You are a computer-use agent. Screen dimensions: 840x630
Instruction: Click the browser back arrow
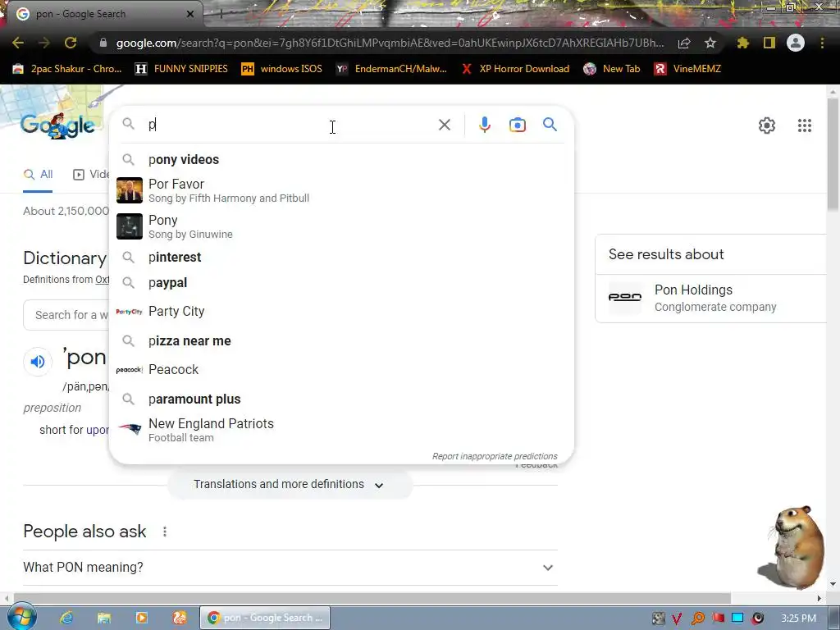point(18,43)
